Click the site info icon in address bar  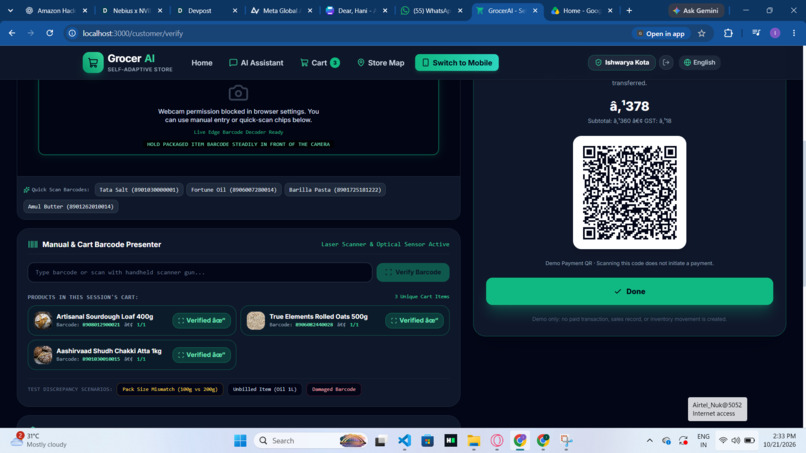coord(72,33)
